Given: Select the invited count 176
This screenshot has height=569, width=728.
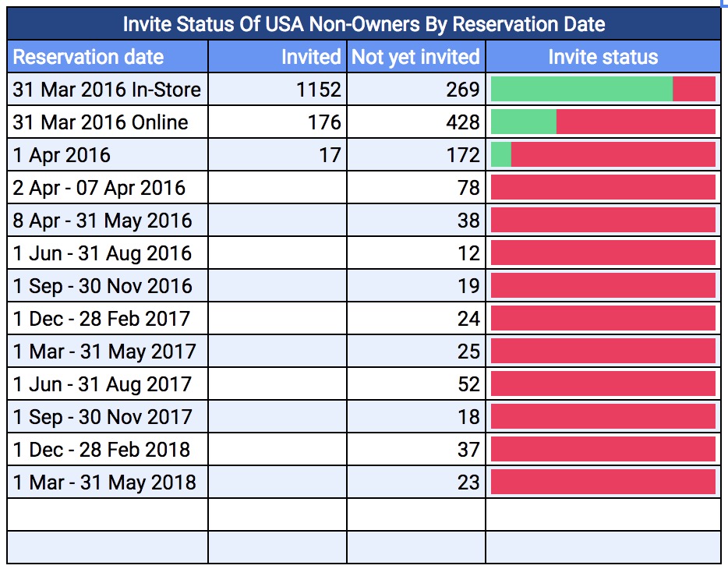Looking at the screenshot, I should 327,122.
